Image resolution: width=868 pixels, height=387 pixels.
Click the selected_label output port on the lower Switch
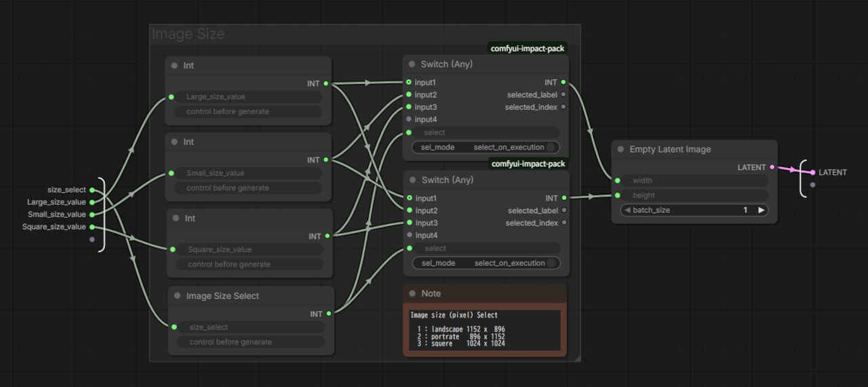[564, 211]
